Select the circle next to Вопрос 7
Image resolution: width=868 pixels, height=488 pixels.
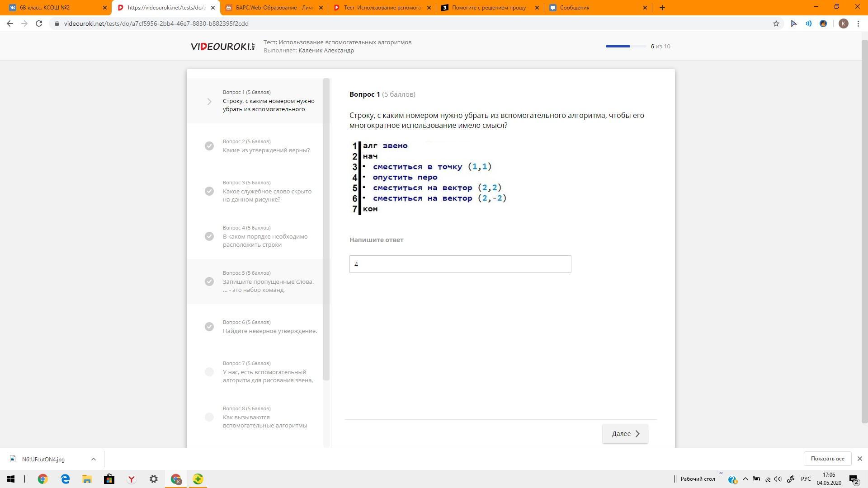(209, 372)
